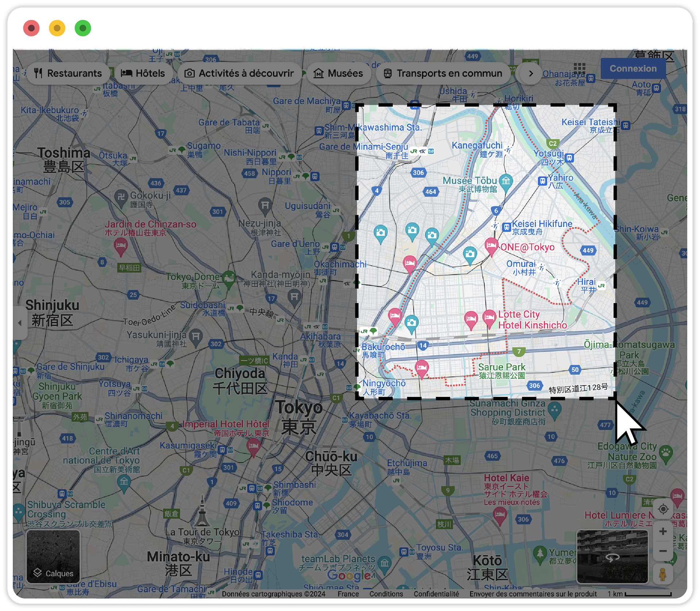Open the Calques layers thumbnail

coord(53,556)
